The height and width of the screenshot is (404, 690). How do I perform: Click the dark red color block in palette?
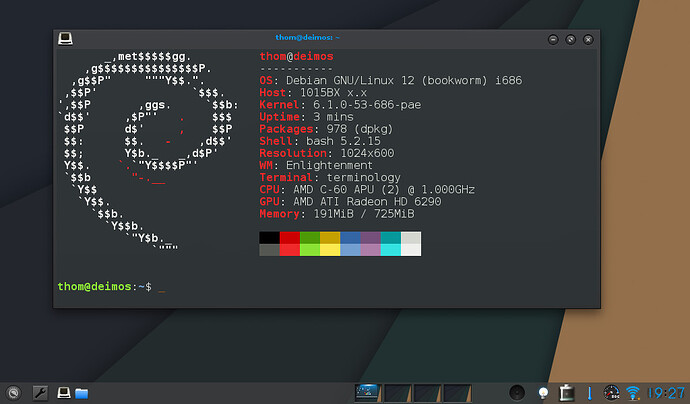point(290,238)
